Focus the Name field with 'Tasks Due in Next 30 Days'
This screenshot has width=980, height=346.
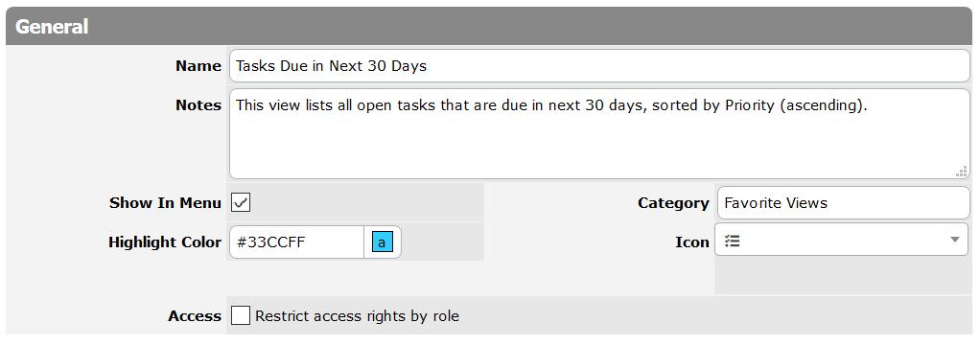tap(599, 65)
